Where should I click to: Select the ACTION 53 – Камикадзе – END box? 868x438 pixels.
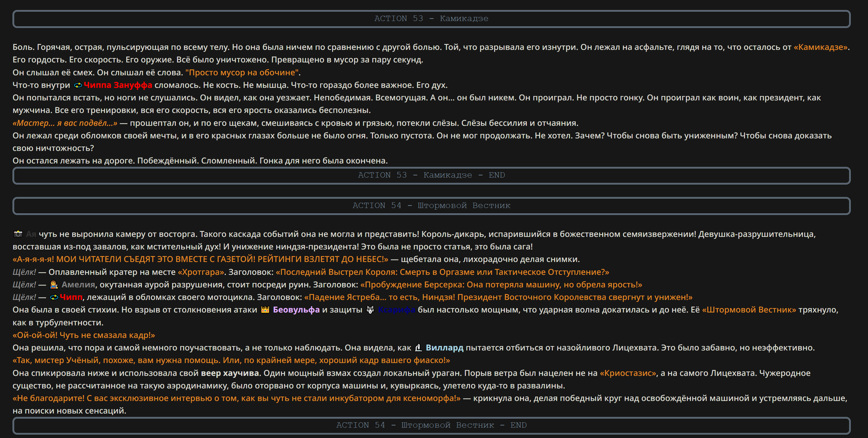point(431,175)
